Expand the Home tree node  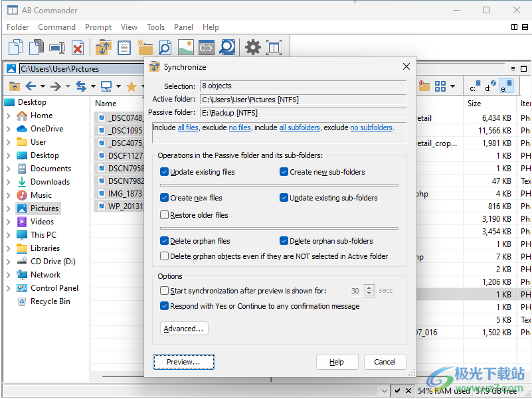(9, 116)
